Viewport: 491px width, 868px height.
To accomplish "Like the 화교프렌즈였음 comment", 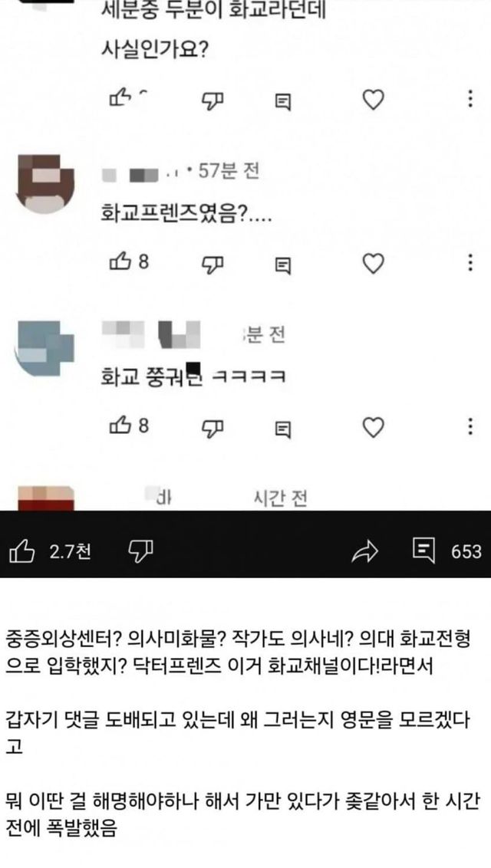I will [120, 261].
